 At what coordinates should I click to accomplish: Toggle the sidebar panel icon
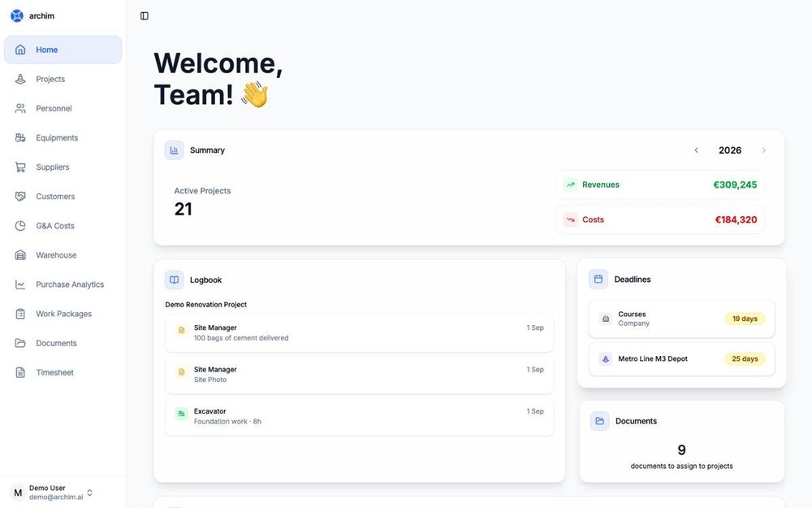click(145, 16)
